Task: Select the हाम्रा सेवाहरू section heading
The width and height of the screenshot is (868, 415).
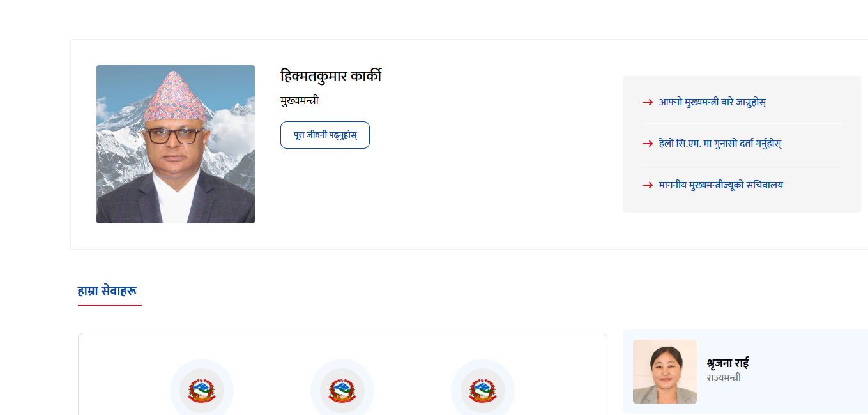Action: tap(107, 290)
